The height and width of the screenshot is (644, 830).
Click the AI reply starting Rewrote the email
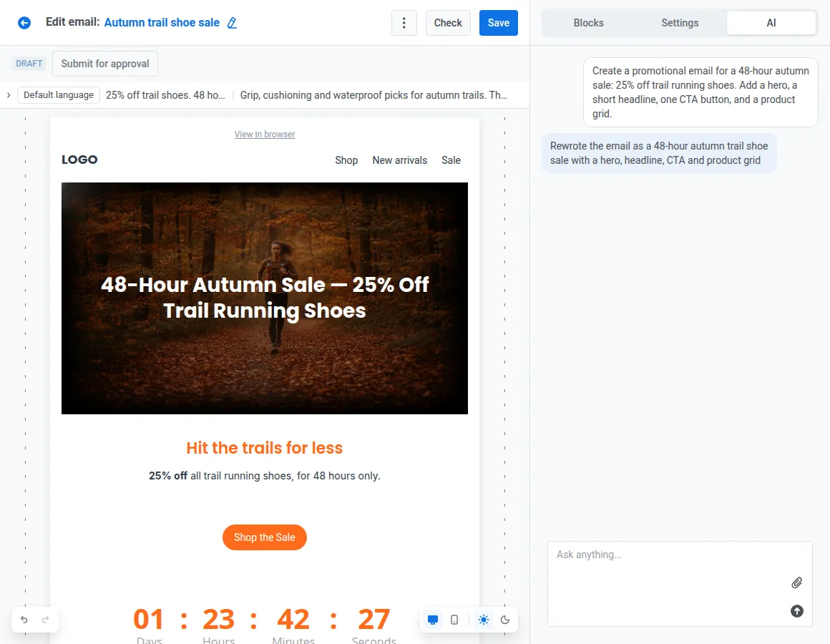coord(659,153)
